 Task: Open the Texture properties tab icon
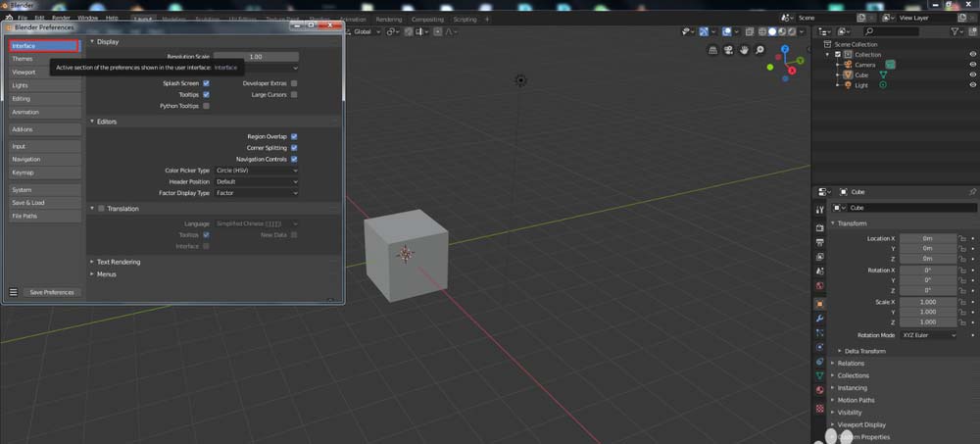[820, 409]
